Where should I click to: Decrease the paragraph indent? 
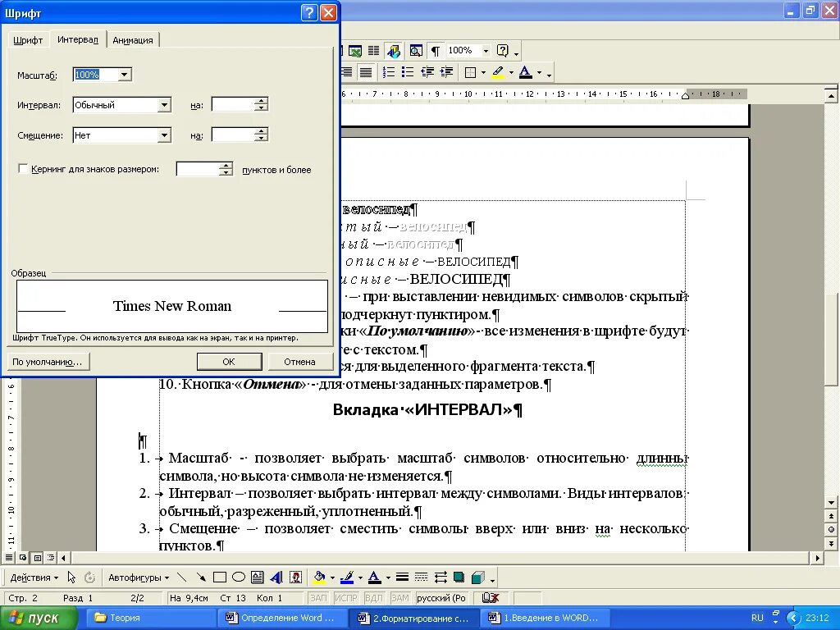coord(427,72)
